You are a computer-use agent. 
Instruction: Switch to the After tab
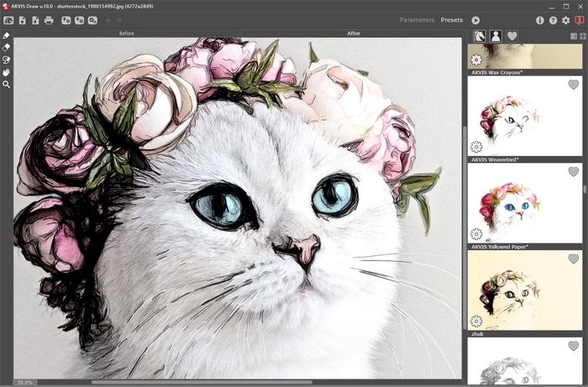tap(354, 34)
